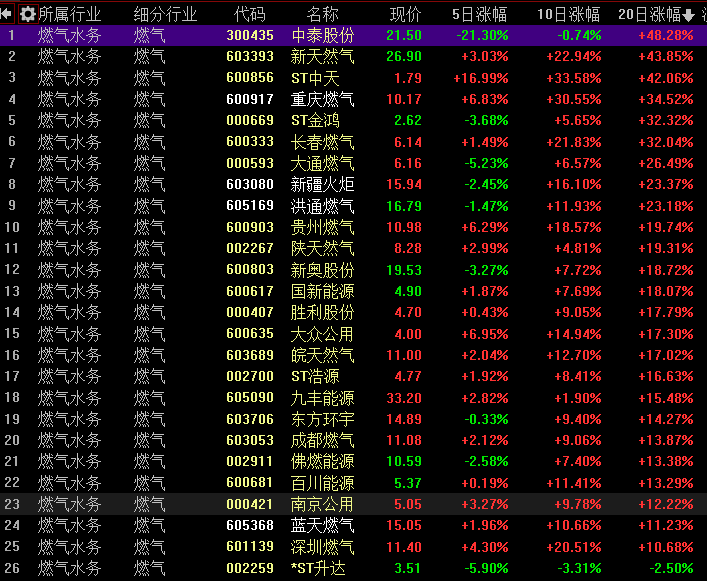This screenshot has height=581, width=707.
Task: Click 5-day change -21.30%
Action: point(482,35)
